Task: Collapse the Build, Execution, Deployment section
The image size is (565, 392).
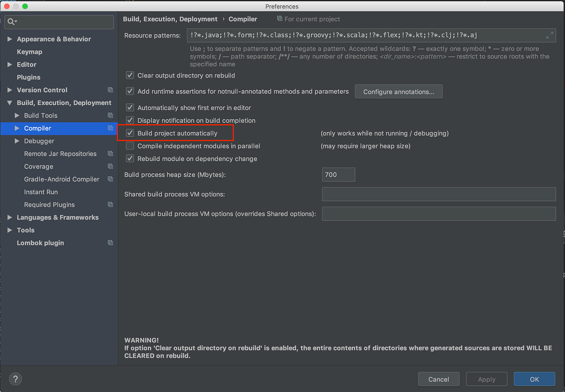Action: tap(10, 102)
